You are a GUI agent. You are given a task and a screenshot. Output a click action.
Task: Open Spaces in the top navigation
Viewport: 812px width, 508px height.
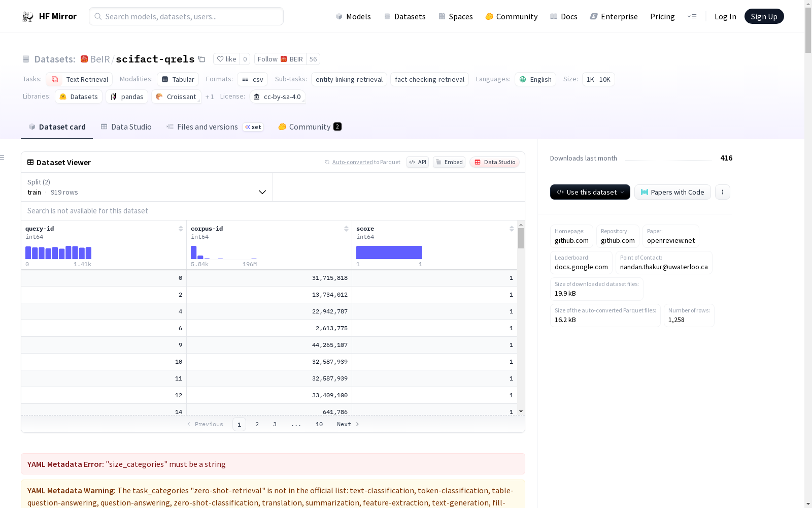[x=456, y=16]
